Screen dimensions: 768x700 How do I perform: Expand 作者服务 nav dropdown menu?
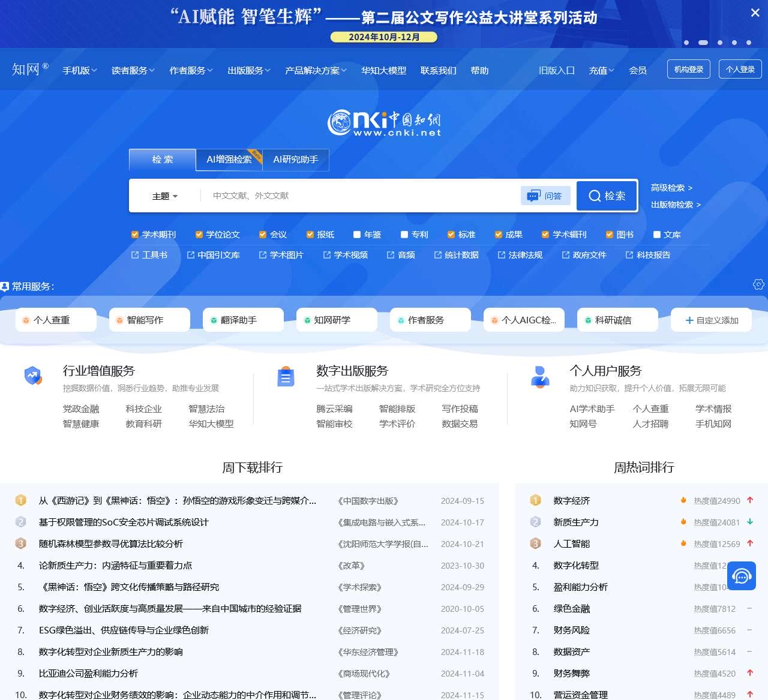(191, 70)
